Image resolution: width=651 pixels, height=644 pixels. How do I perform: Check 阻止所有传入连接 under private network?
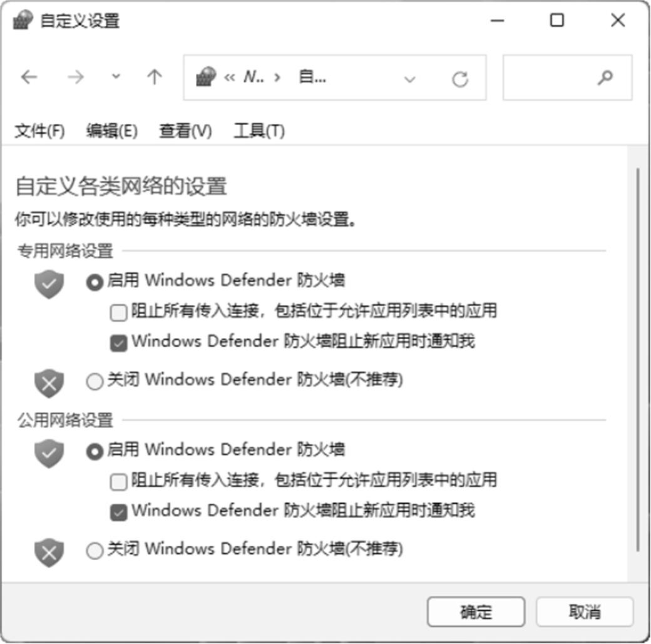point(119,312)
